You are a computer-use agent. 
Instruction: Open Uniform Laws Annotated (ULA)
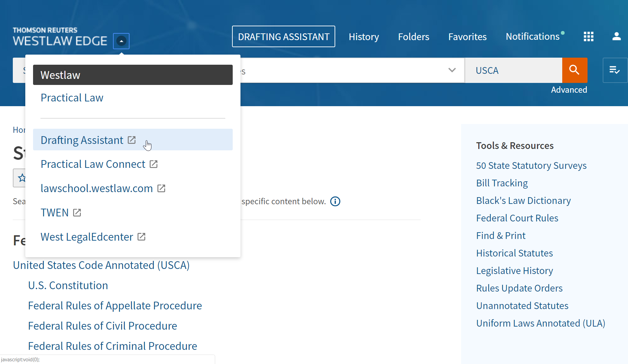coord(541,323)
